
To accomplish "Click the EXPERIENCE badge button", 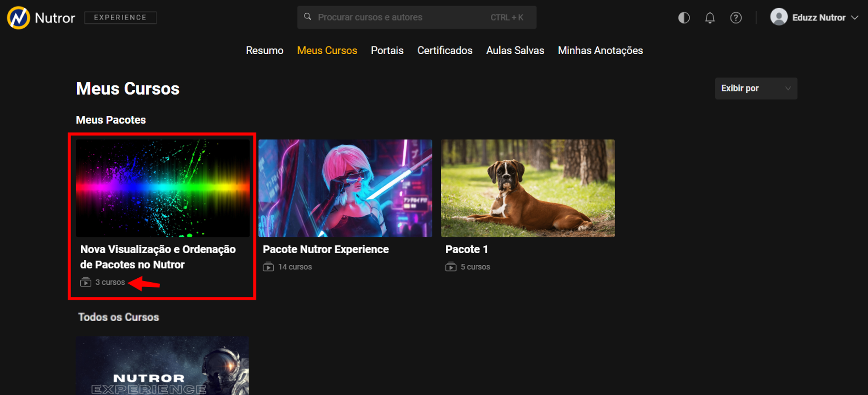I will (120, 17).
